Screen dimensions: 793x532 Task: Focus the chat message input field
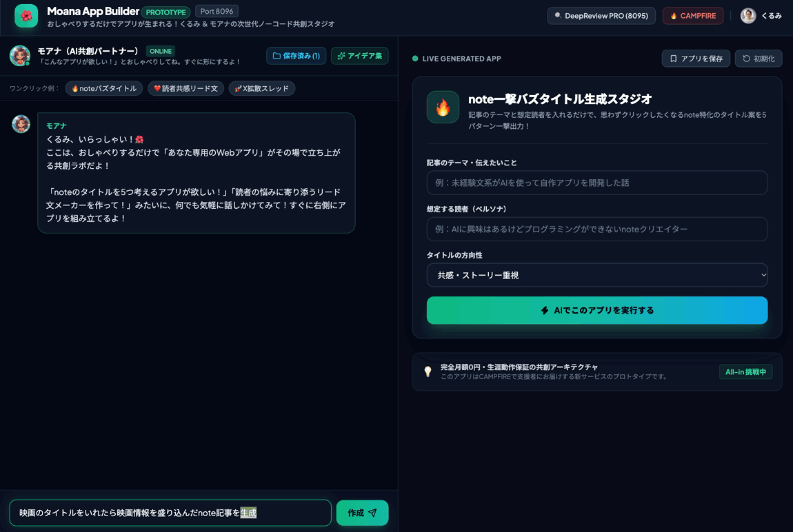pyautogui.click(x=170, y=513)
